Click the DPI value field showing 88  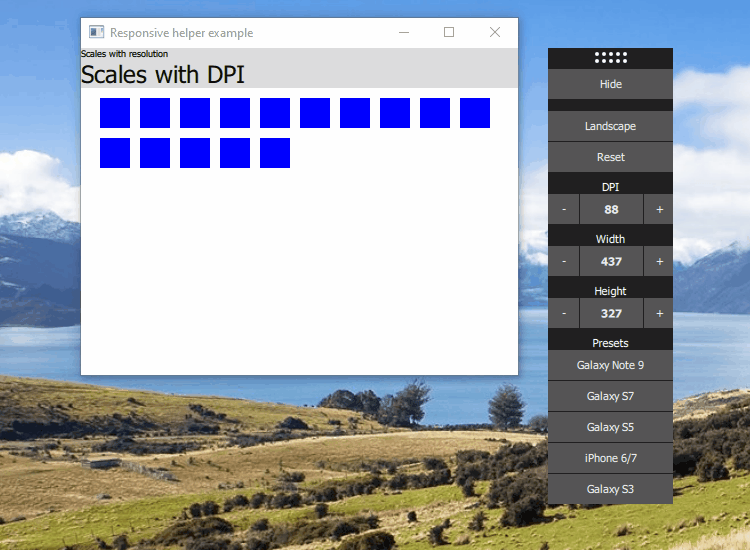[611, 209]
